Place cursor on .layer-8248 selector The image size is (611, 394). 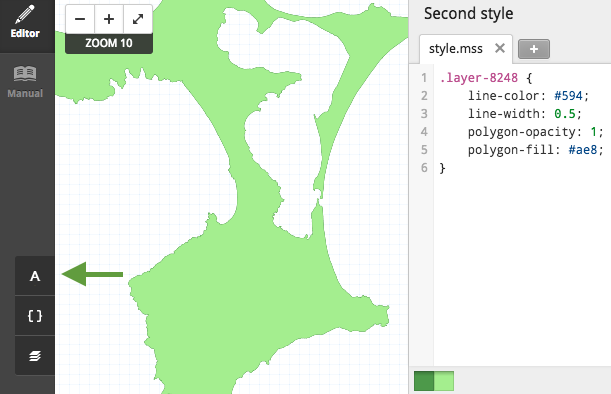(x=479, y=78)
